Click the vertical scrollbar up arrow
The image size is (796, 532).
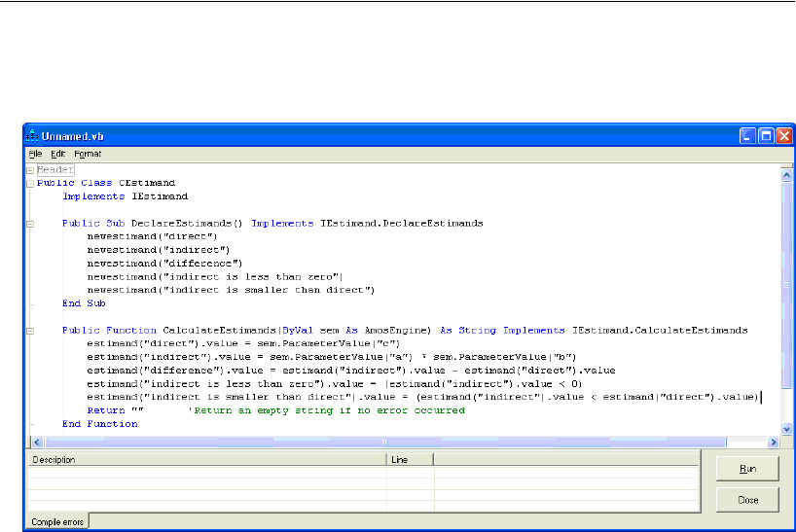tap(786, 175)
